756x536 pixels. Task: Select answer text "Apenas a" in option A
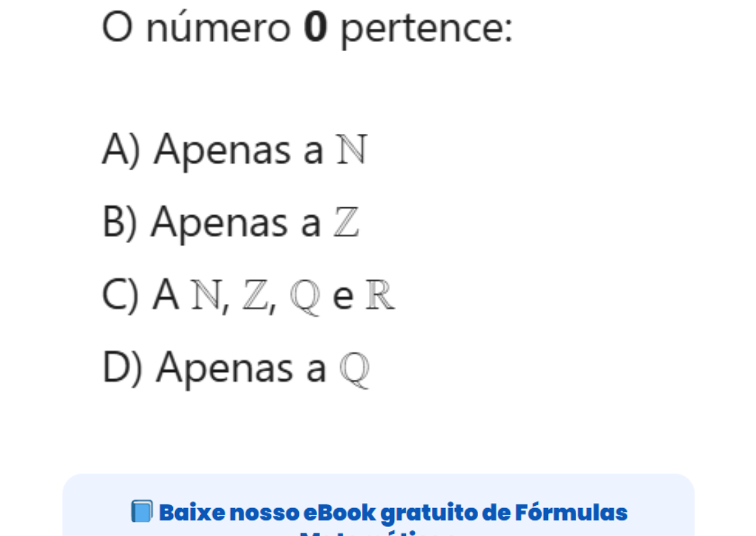(239, 149)
